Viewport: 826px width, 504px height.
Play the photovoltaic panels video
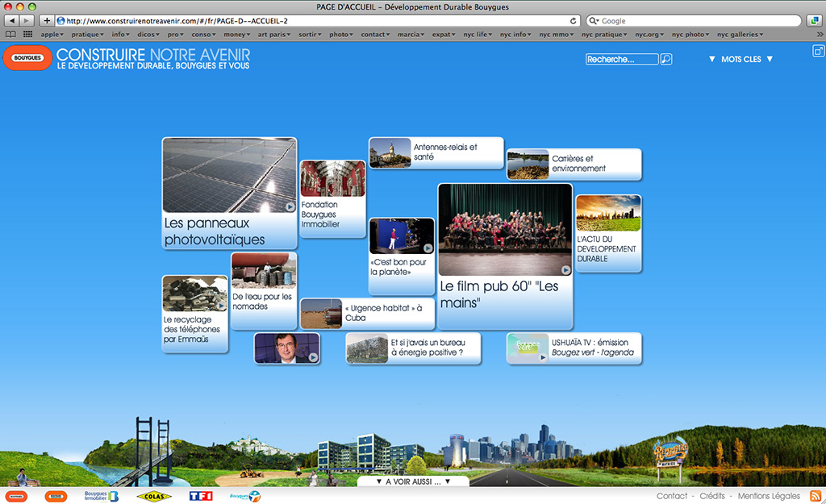[290, 207]
